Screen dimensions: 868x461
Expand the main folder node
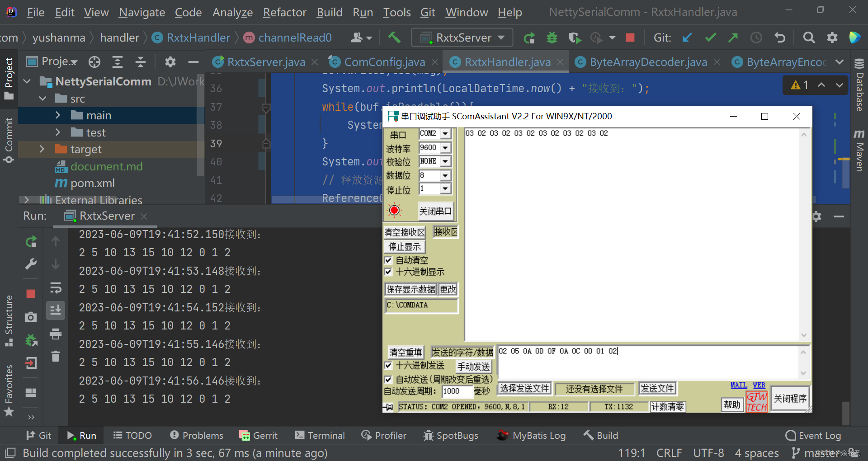click(58, 115)
